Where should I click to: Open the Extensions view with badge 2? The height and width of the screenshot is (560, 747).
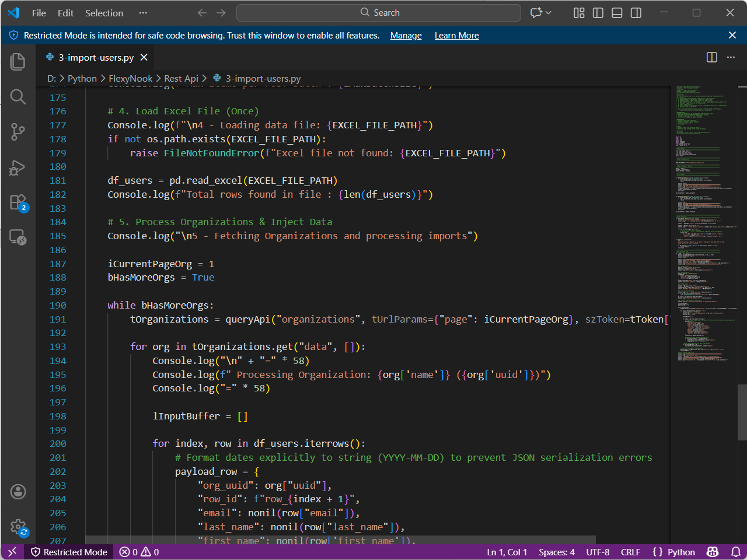(x=18, y=202)
